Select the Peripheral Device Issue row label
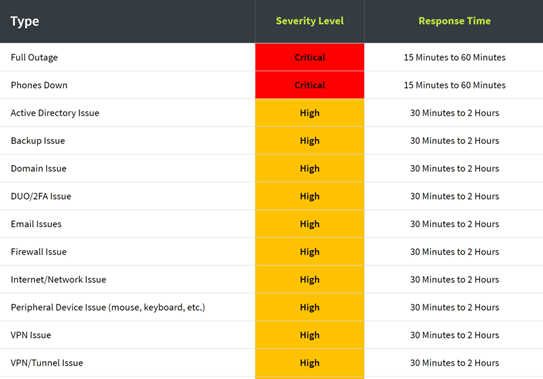 click(x=108, y=307)
